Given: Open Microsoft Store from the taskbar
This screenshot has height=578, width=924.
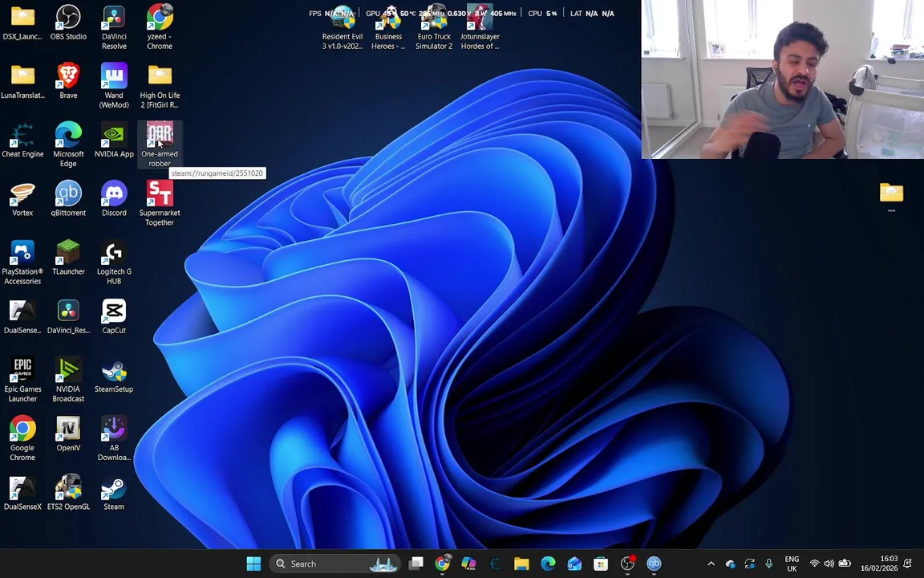Looking at the screenshot, I should (x=601, y=564).
